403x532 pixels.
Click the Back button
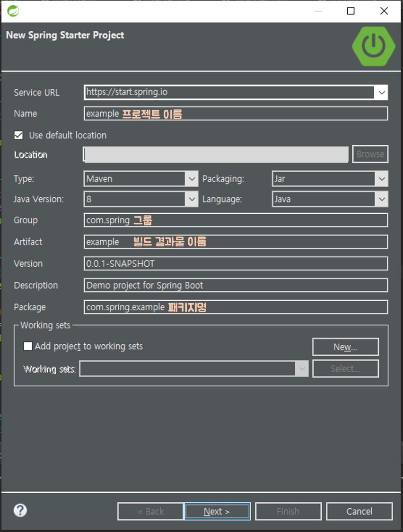tap(150, 511)
